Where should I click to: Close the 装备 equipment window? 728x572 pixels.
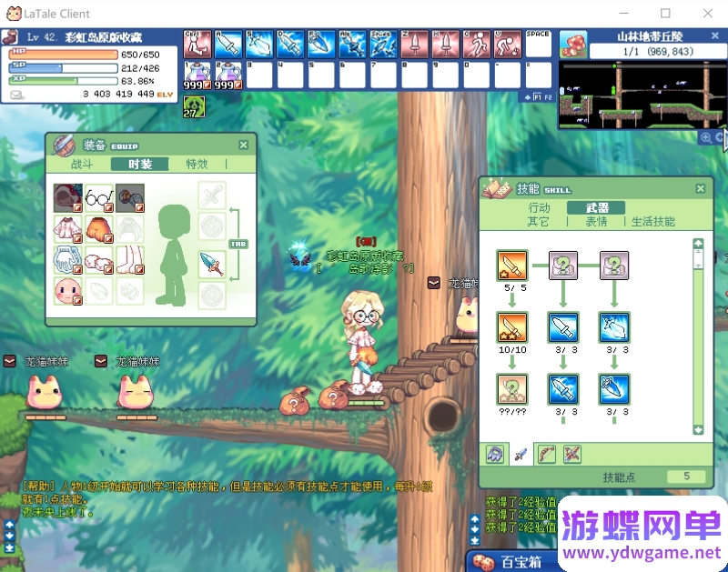pyautogui.click(x=243, y=145)
